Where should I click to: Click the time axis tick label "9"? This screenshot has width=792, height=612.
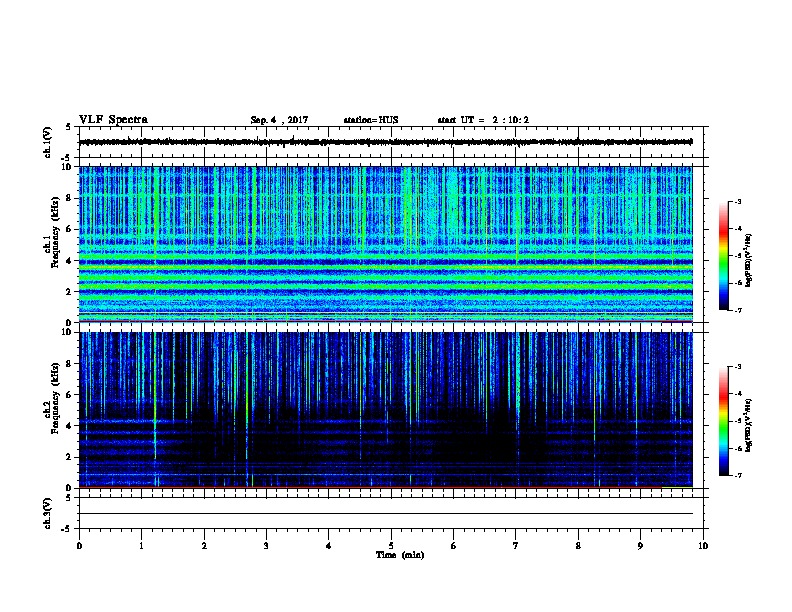coord(640,545)
